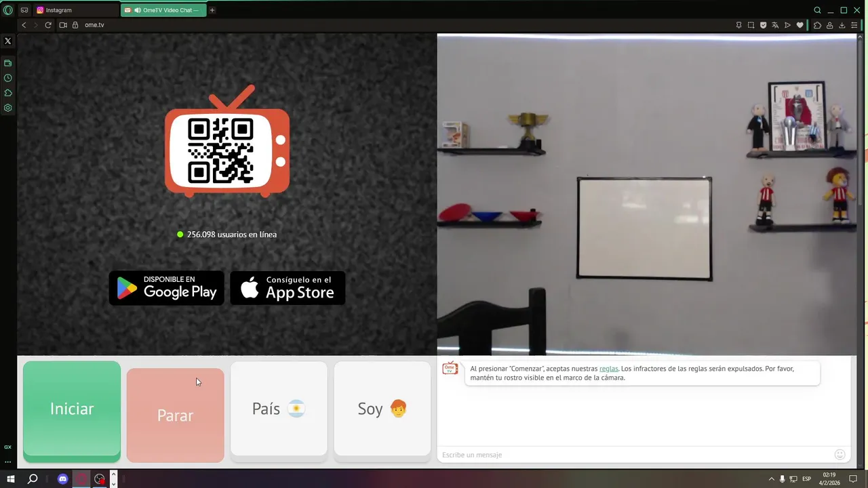Show hidden system tray icons

pyautogui.click(x=771, y=479)
